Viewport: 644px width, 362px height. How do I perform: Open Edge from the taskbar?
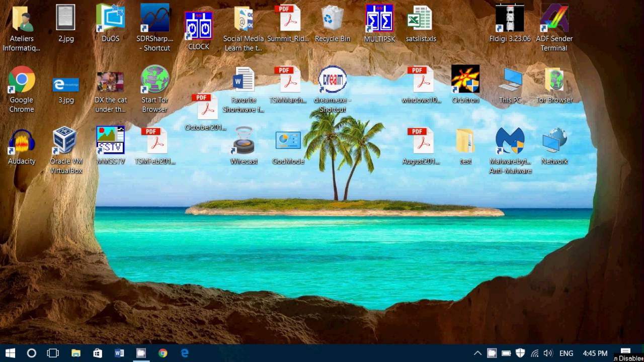click(185, 353)
